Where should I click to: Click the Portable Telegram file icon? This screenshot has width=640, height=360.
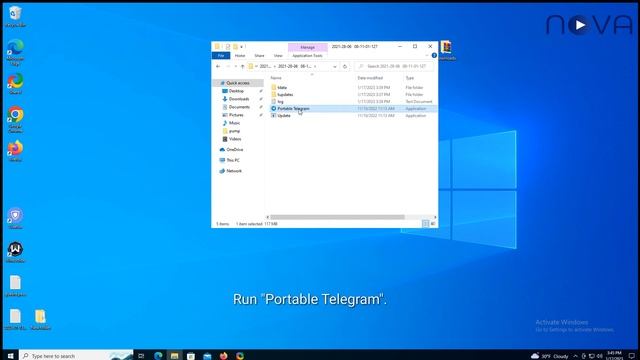point(273,109)
